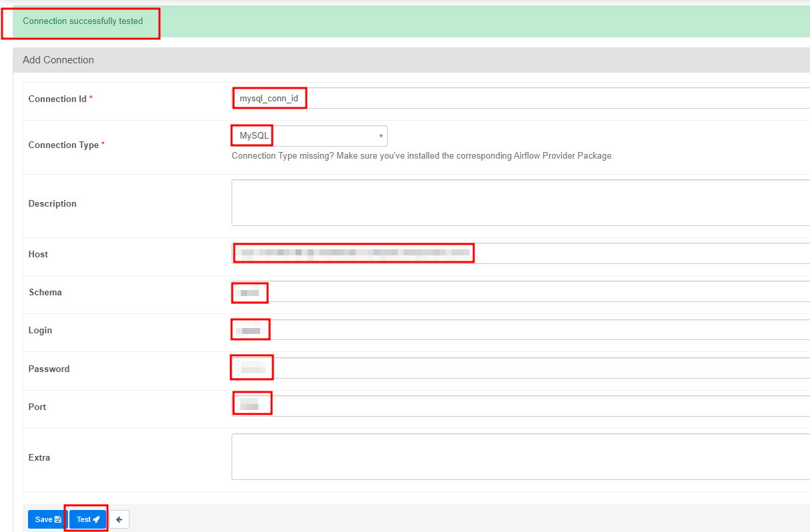This screenshot has height=532, width=810.
Task: Click the 'Add Connection' panel heading
Action: pos(58,60)
